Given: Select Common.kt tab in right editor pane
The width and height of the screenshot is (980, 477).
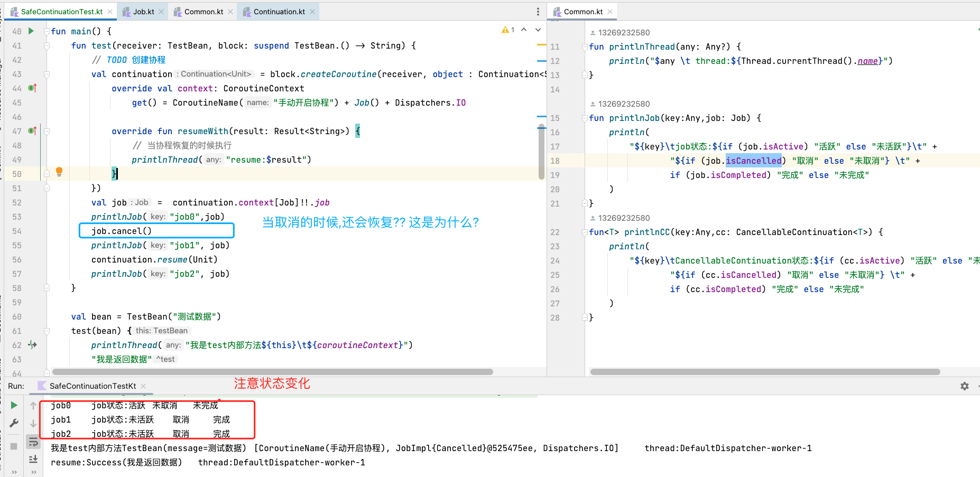Looking at the screenshot, I should coord(583,12).
